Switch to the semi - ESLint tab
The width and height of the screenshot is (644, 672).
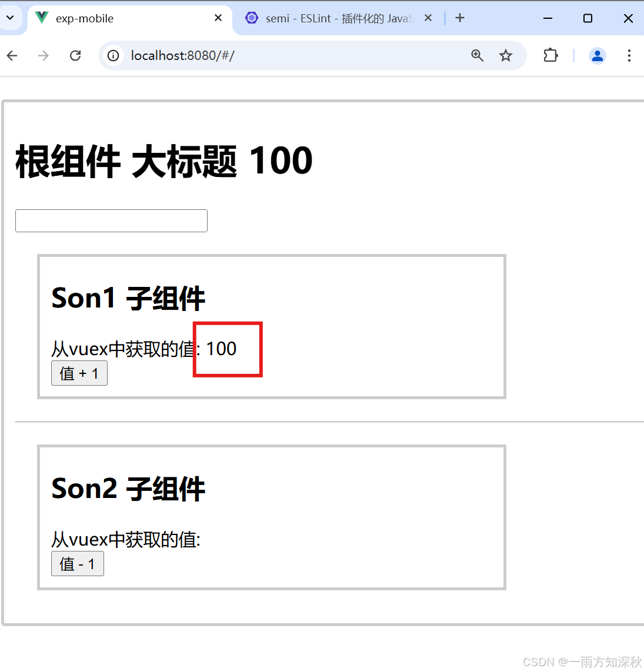point(339,18)
